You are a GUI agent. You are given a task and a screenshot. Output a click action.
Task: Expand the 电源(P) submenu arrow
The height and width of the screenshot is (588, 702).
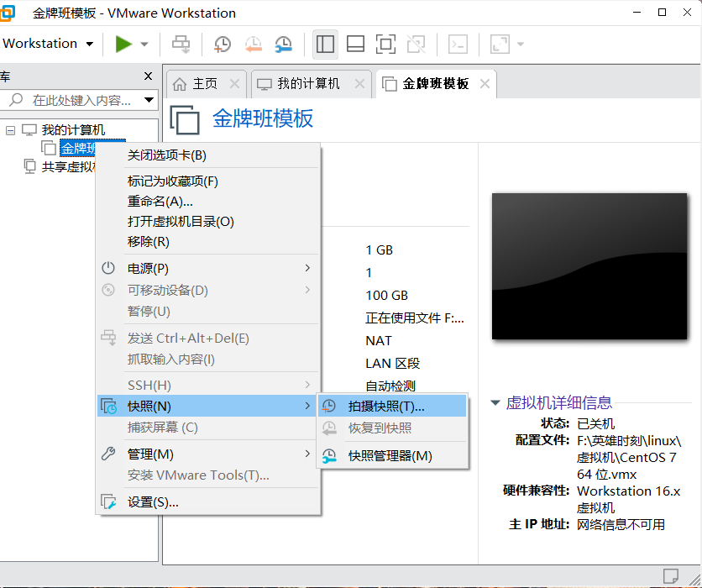307,268
